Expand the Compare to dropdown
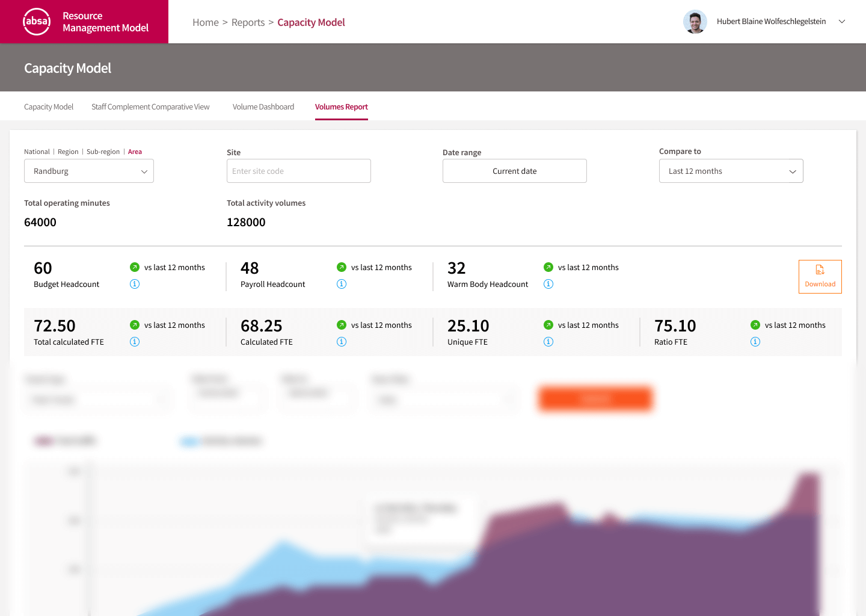Viewport: 866px width, 616px height. click(731, 171)
